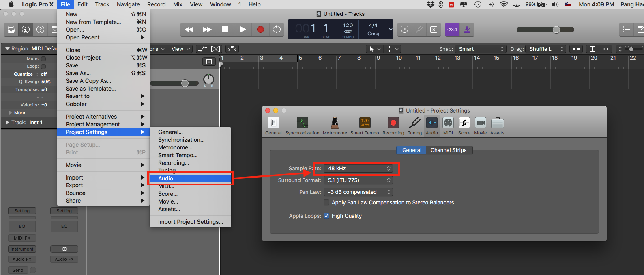Toggle the 1234 Count-in button

tap(452, 29)
